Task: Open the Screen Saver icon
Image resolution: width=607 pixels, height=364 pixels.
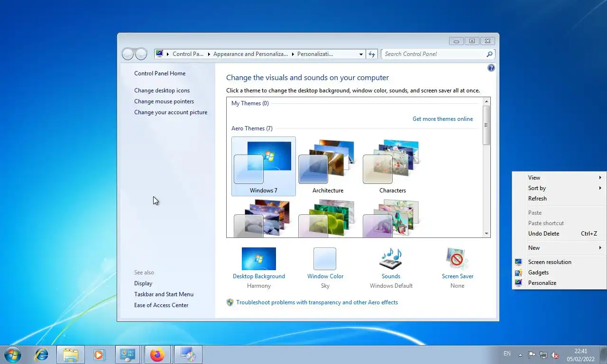Action: tap(457, 259)
